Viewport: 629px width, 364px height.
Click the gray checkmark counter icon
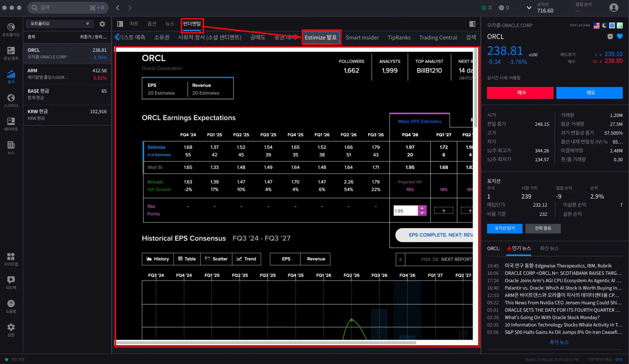tap(502, 8)
